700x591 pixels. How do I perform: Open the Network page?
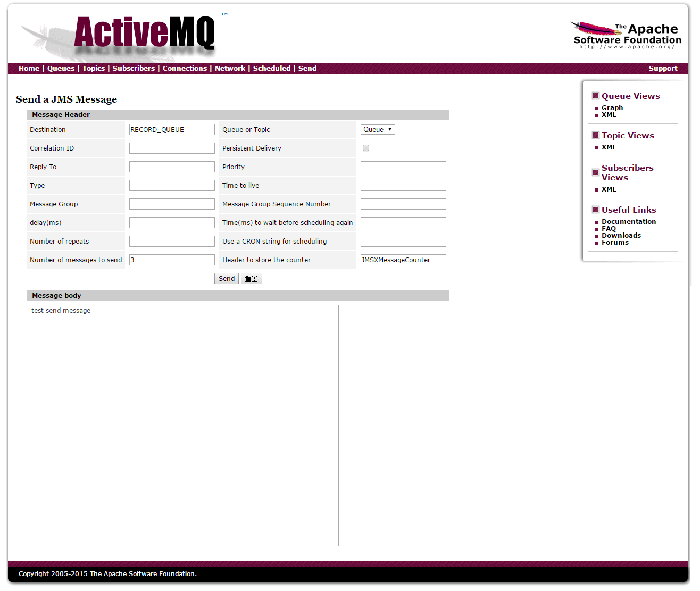click(230, 68)
